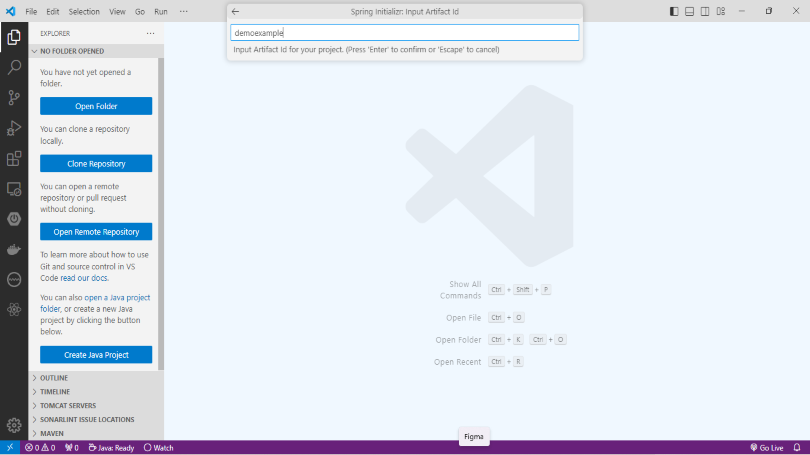
Task: Open Spring Boot Dashboard icon
Action: click(14, 219)
